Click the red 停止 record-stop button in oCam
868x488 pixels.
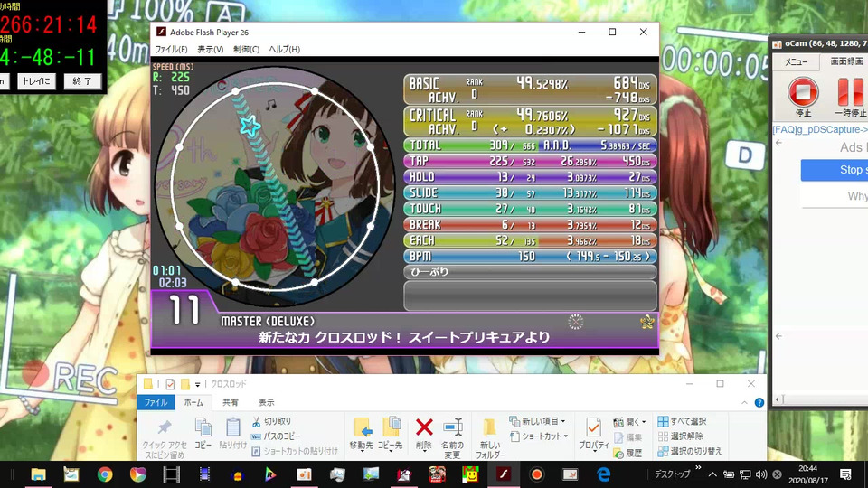point(803,92)
